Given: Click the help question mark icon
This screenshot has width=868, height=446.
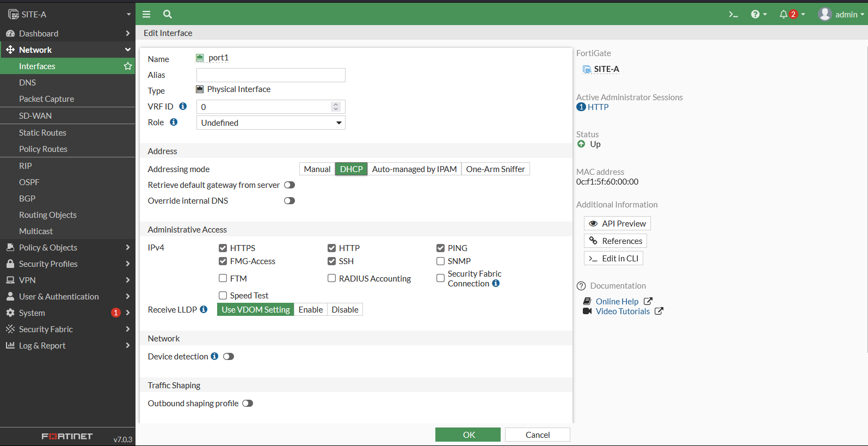Looking at the screenshot, I should [755, 14].
